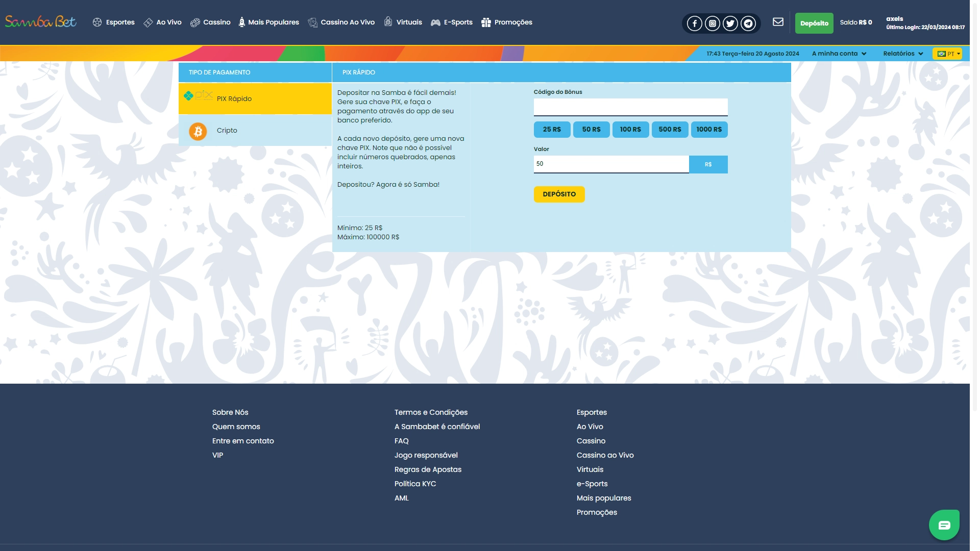
Task: Choose the 100 R$ amount button
Action: coord(630,130)
